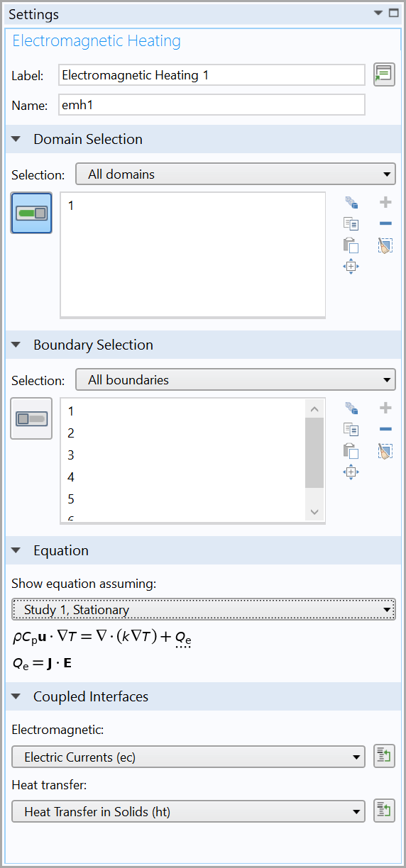This screenshot has height=868, width=406.
Task: Click Zoom to Selection icon in Domain Selection
Action: coord(351,267)
